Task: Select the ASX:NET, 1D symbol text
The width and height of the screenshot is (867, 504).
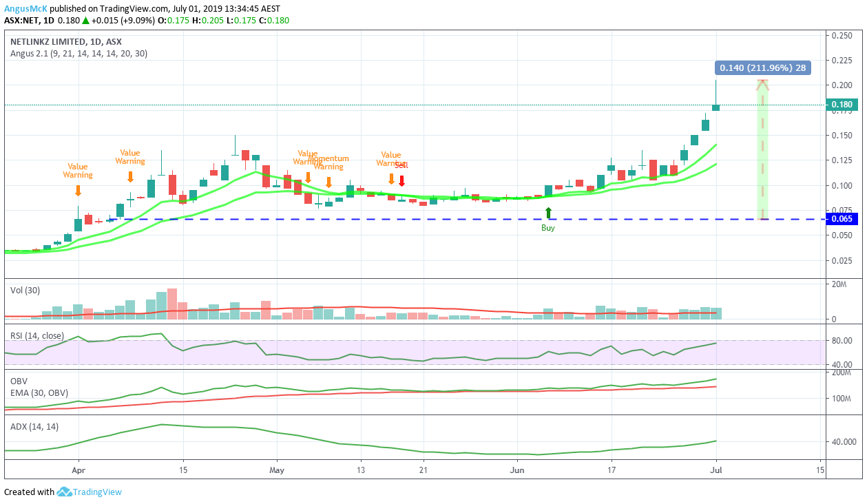Action: [x=29, y=20]
